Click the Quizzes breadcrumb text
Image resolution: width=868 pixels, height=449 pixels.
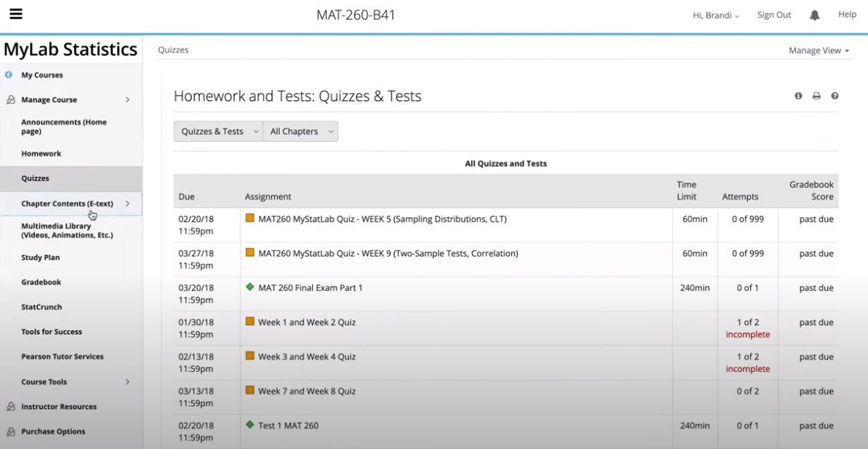(173, 50)
